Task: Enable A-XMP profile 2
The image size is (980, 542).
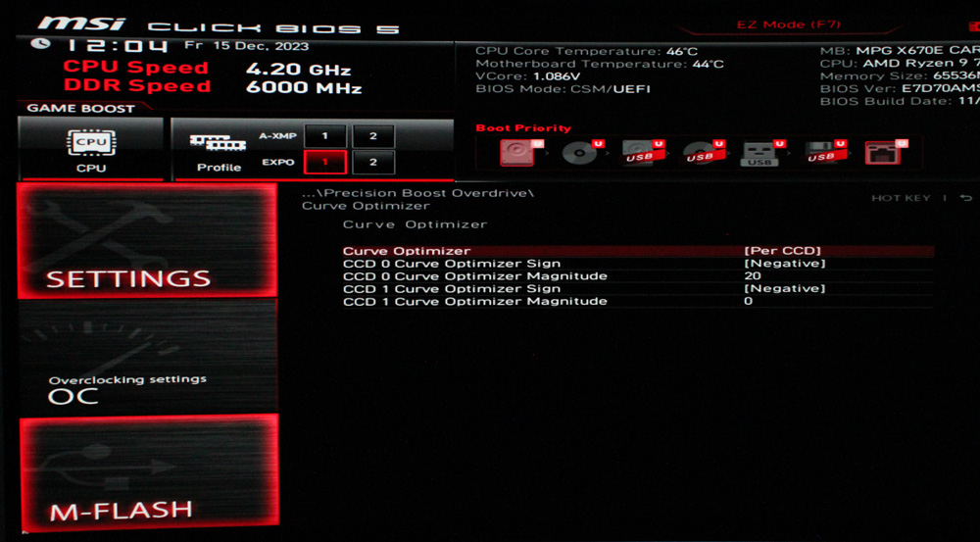Action: (373, 135)
